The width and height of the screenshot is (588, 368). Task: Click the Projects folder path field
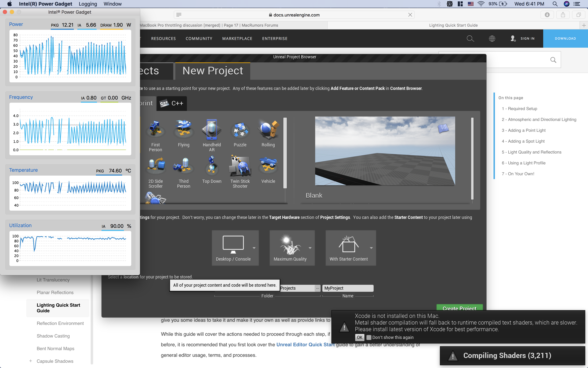tap(297, 288)
